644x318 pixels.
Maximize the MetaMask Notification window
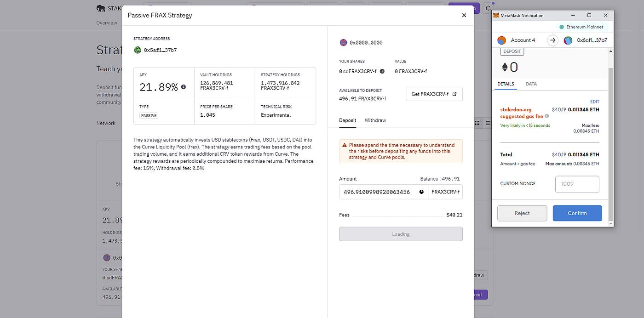click(x=589, y=15)
